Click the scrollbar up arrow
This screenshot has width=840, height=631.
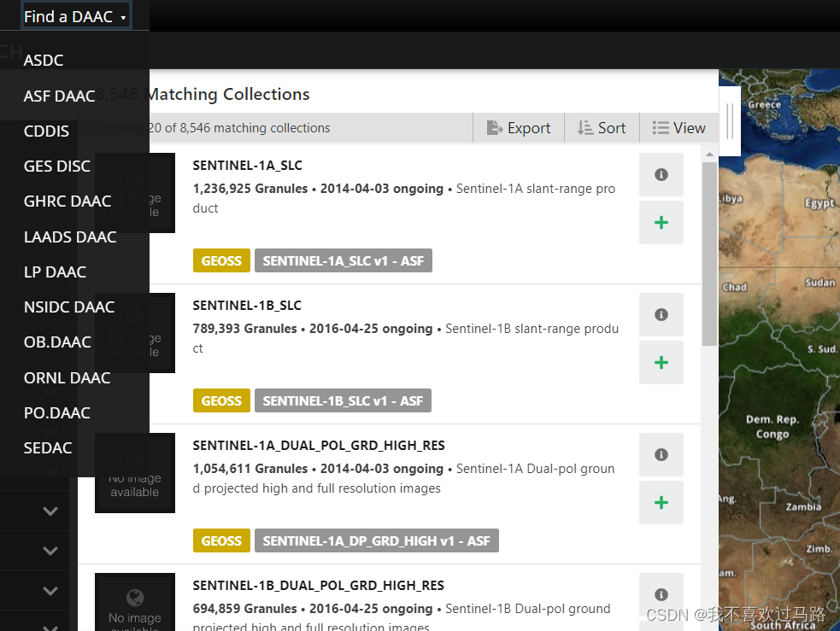coord(709,155)
